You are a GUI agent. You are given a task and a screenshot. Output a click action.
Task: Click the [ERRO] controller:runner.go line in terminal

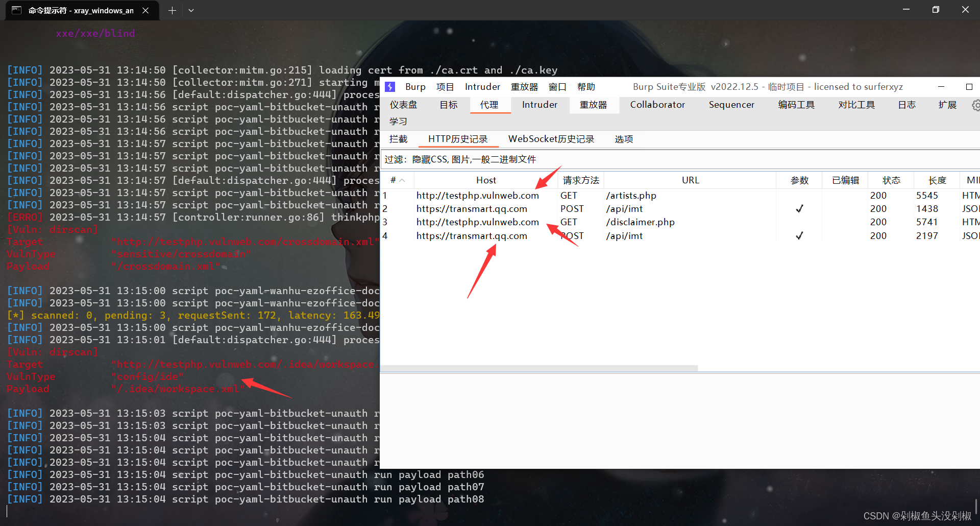coord(193,217)
